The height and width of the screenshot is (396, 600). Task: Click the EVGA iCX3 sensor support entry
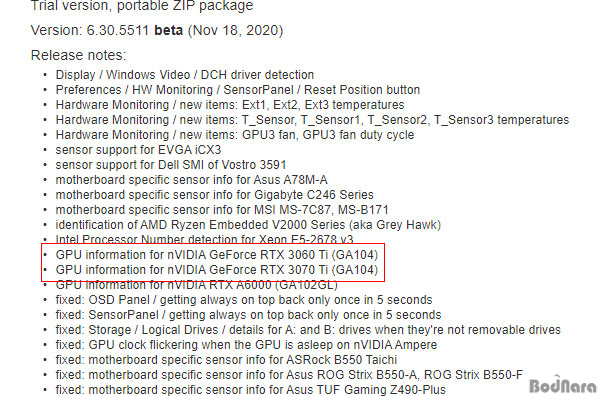139,150
